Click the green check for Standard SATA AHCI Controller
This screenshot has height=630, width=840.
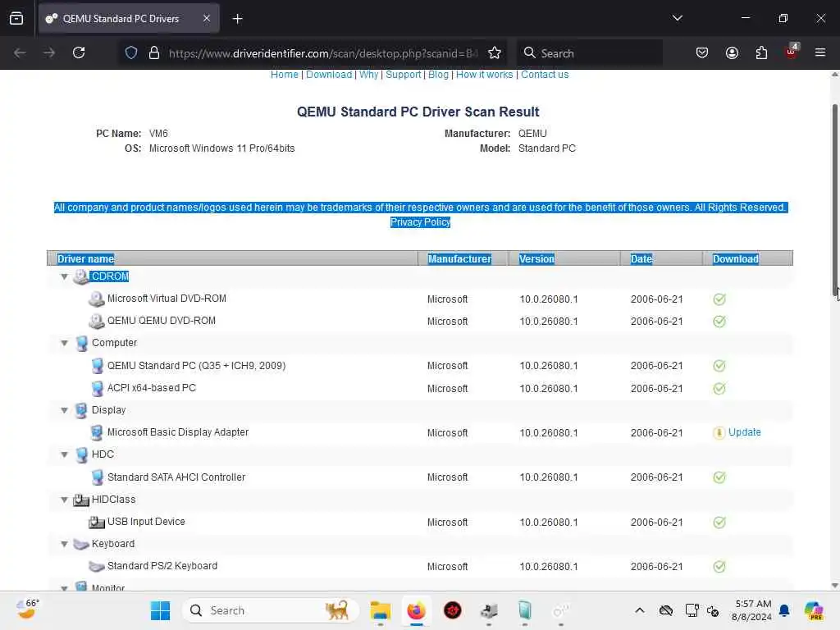tap(719, 477)
